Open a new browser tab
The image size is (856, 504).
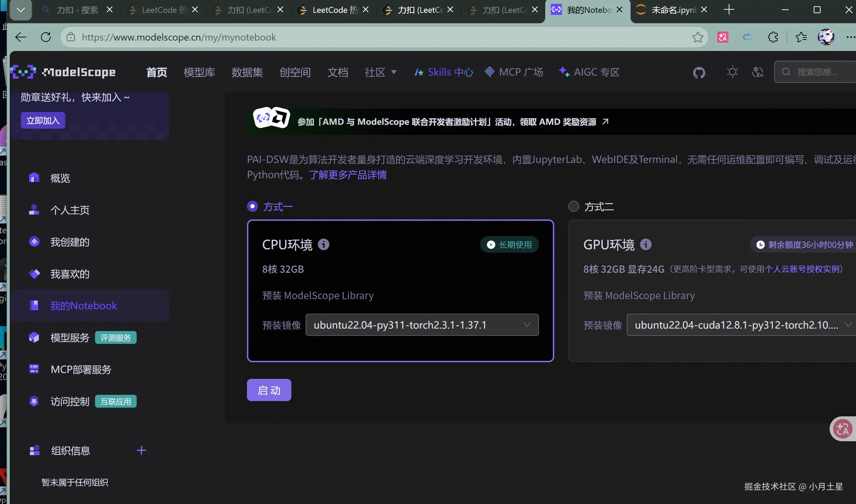[729, 10]
